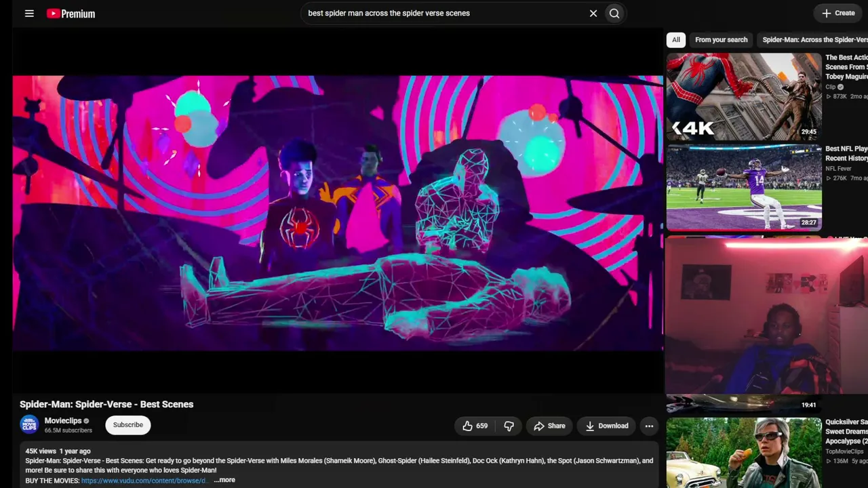Open the Movieclips channel avatar

[29, 425]
